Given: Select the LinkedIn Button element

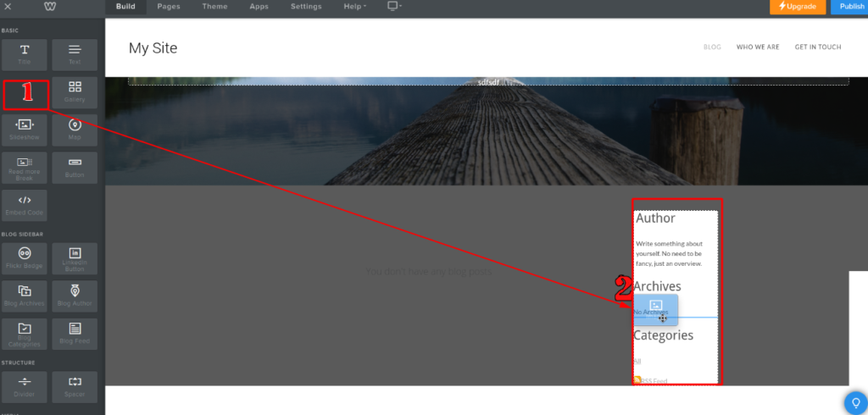Looking at the screenshot, I should click(x=75, y=258).
